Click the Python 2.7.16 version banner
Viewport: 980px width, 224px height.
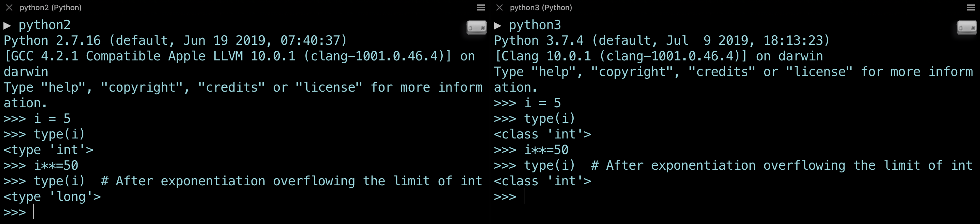(175, 41)
